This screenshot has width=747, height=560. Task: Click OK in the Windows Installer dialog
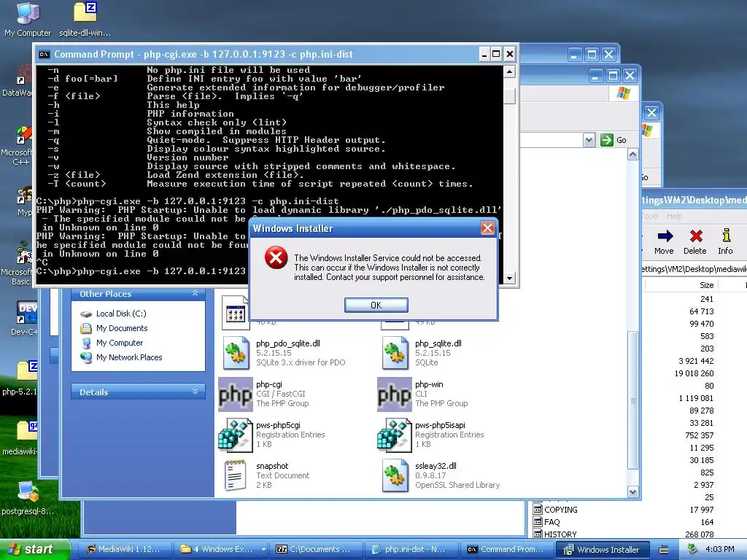pyautogui.click(x=376, y=306)
